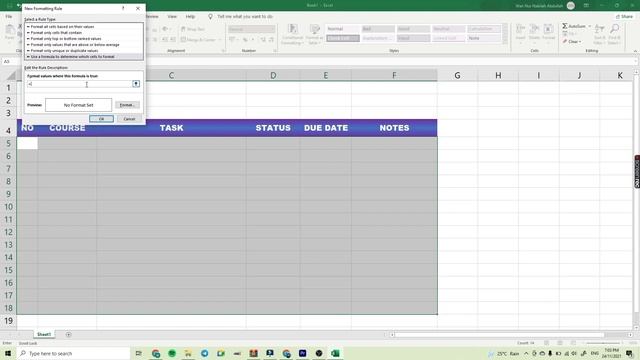Select row 5 header

tap(8, 143)
